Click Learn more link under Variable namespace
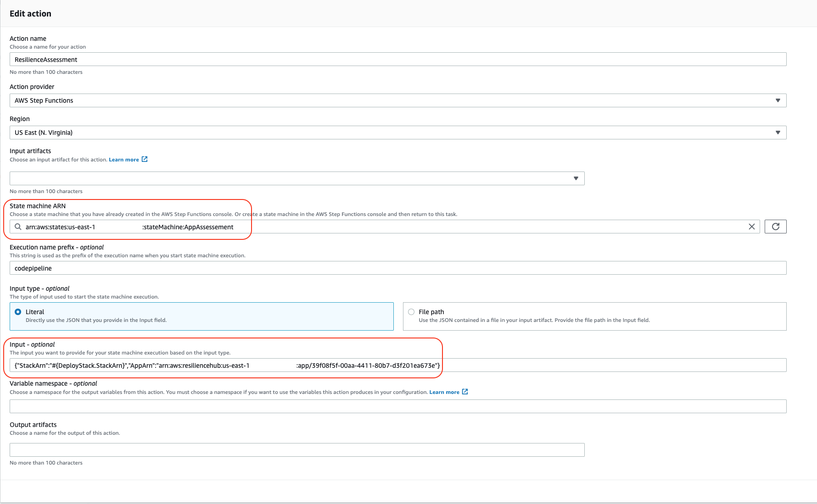Screen dimensions: 817x504 pyautogui.click(x=444, y=392)
